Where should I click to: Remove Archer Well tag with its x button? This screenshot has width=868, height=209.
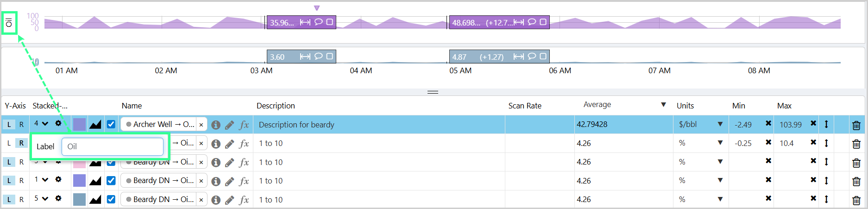[201, 125]
